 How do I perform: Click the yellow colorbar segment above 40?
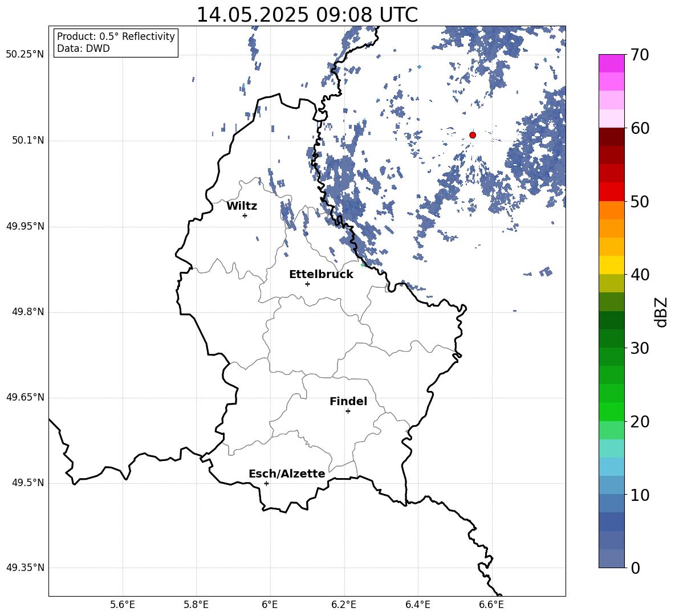pos(612,265)
